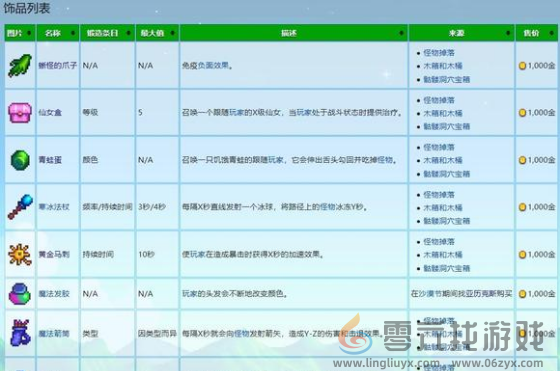Viewport: 560px width, 371px height.
Task: Follow 骷髅洞穴宝箱 link in 黄金马刺 row
Action: tap(447, 268)
